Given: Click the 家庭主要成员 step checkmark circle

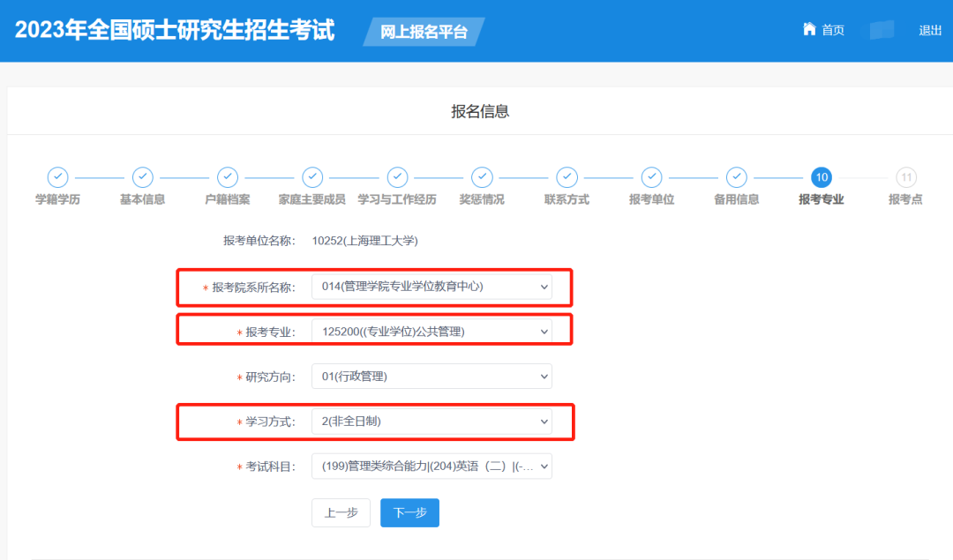Looking at the screenshot, I should 312,177.
